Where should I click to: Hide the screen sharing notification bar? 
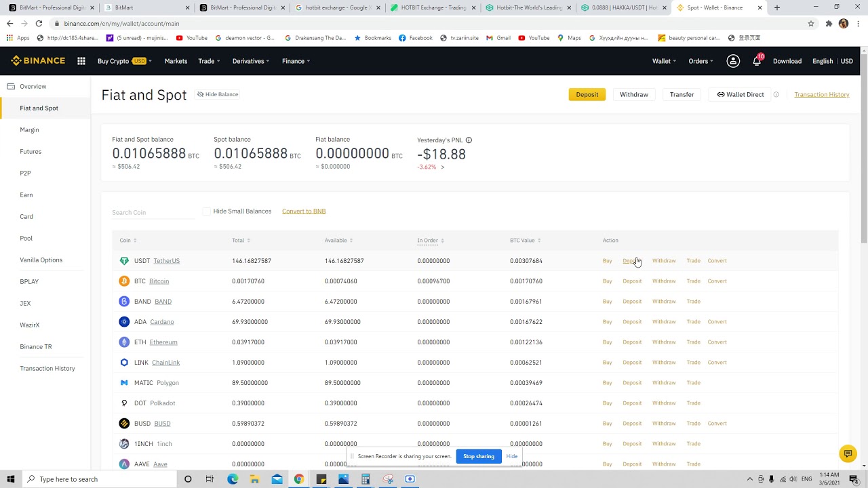512,457
